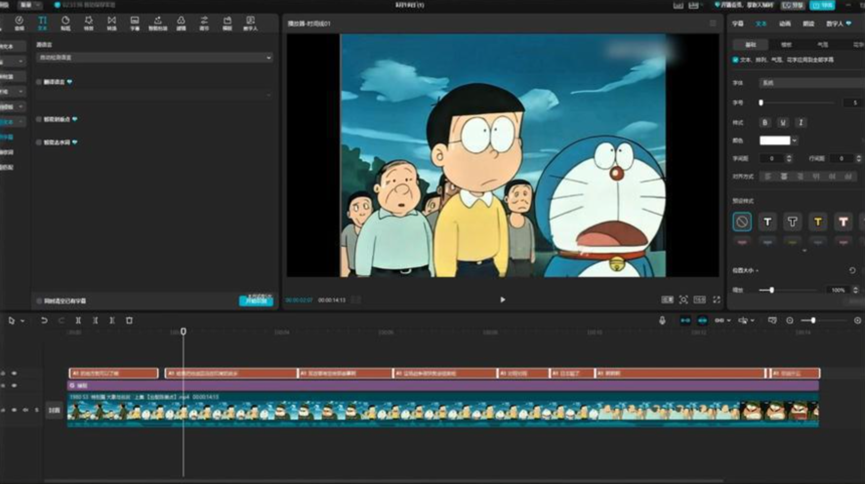865x484 pixels.
Task: Select the Text tool icon in the top toolbar
Action: [42, 23]
